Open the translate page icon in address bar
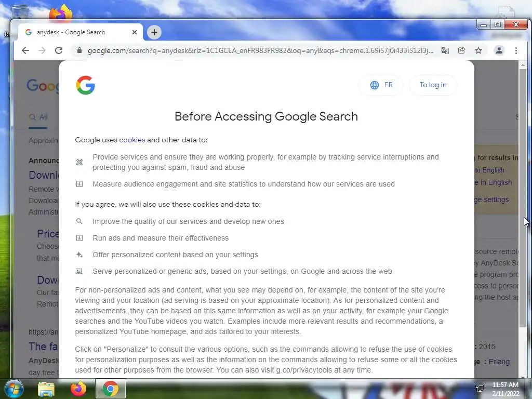The image size is (532, 399). point(445,50)
